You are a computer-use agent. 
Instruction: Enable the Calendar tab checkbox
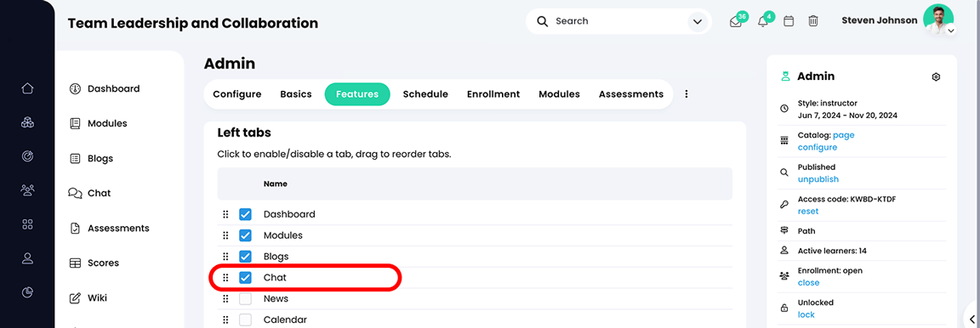pos(245,320)
